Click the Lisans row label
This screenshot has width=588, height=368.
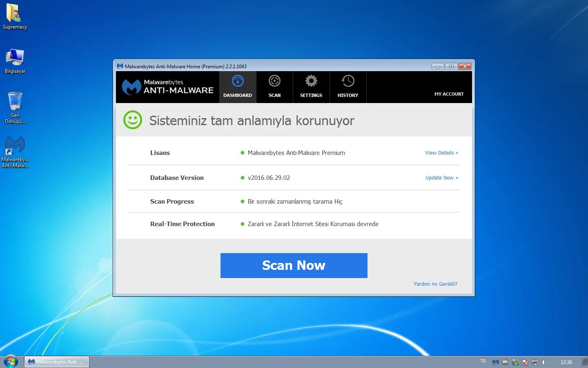(x=160, y=153)
